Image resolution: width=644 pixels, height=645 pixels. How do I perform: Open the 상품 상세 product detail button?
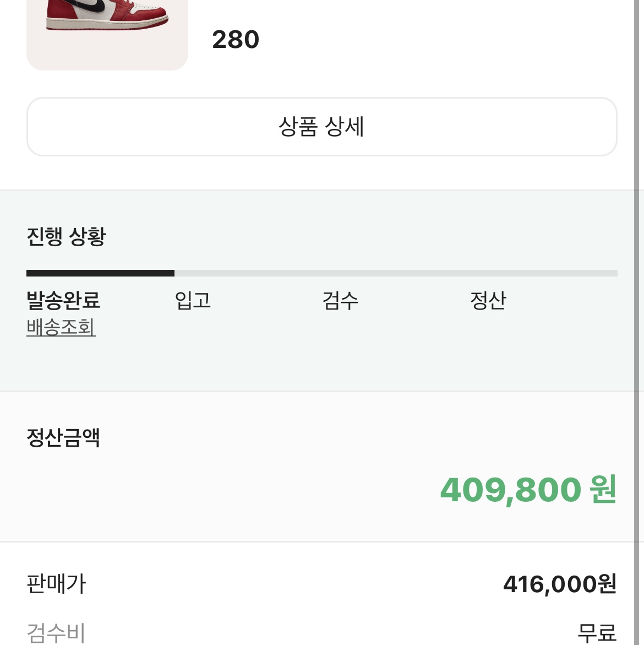tap(322, 127)
